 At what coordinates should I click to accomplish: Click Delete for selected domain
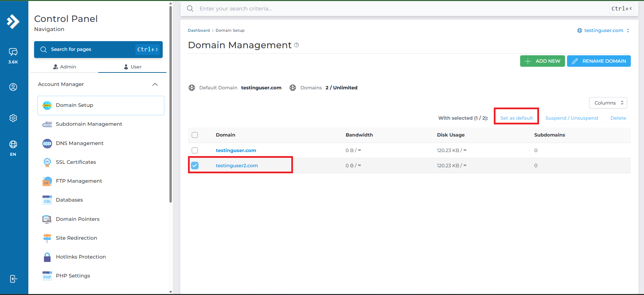618,118
